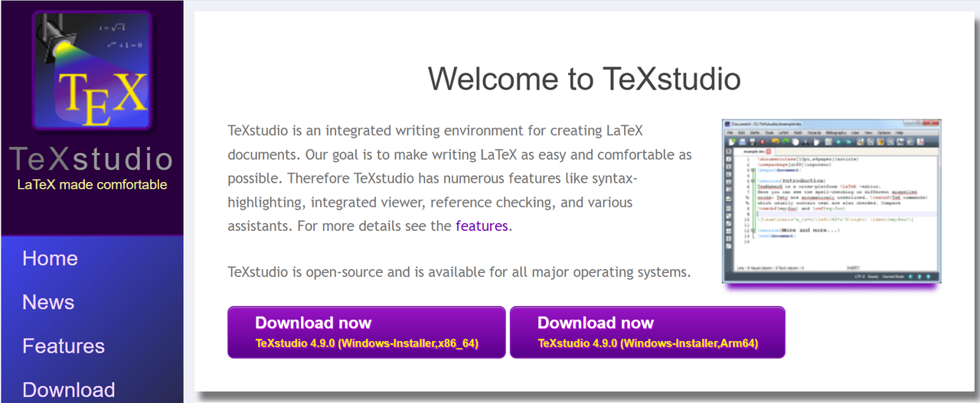The width and height of the screenshot is (980, 403).
Task: Click the 'TeXstudio' title text under logo
Action: click(x=91, y=159)
